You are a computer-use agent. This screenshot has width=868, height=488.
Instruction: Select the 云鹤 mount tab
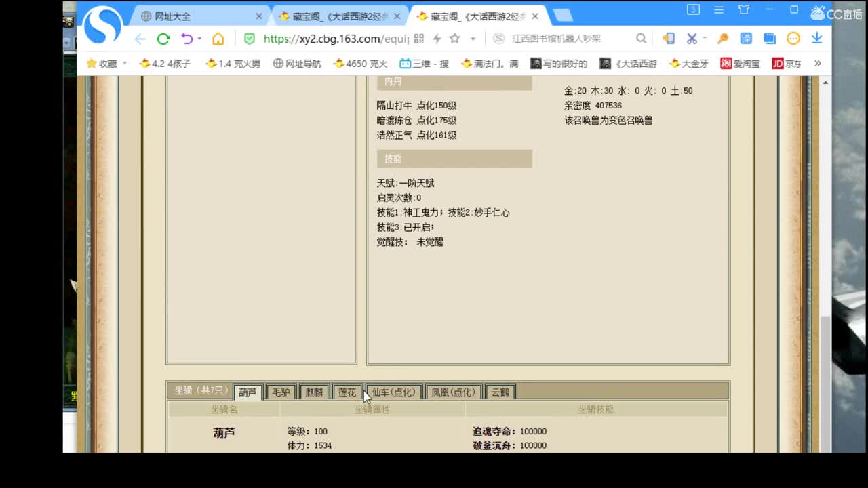(500, 392)
